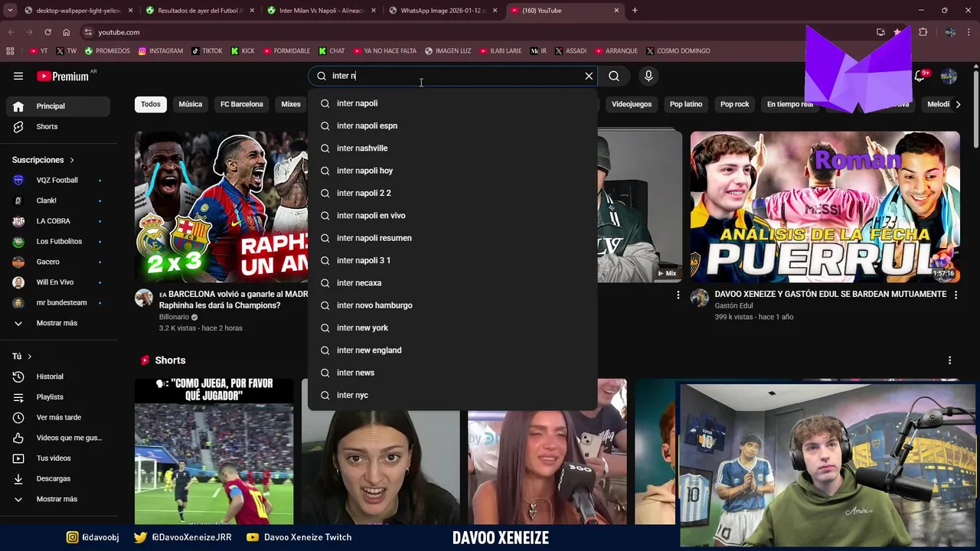Open a new browser tab
Image resolution: width=980 pixels, height=551 pixels.
635,11
